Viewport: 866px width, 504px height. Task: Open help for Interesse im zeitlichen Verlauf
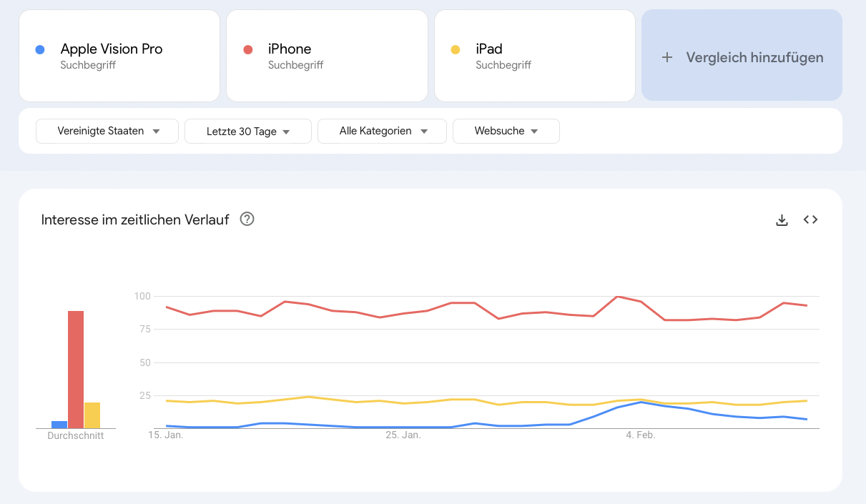tap(247, 219)
